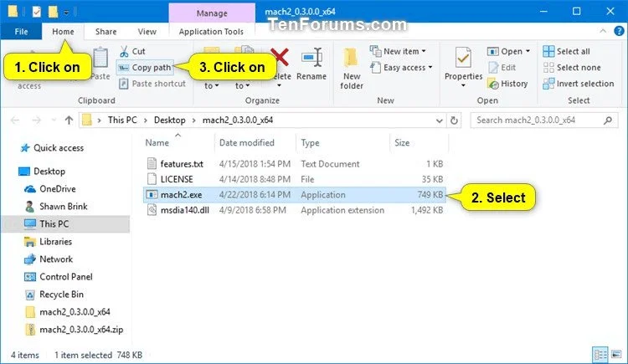Viewport: 628px width, 364px height.
Task: Refresh the folder view
Action: click(x=454, y=120)
